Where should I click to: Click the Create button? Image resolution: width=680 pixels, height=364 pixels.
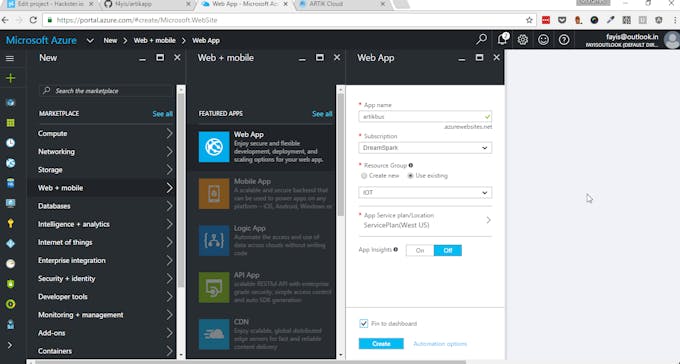381,344
